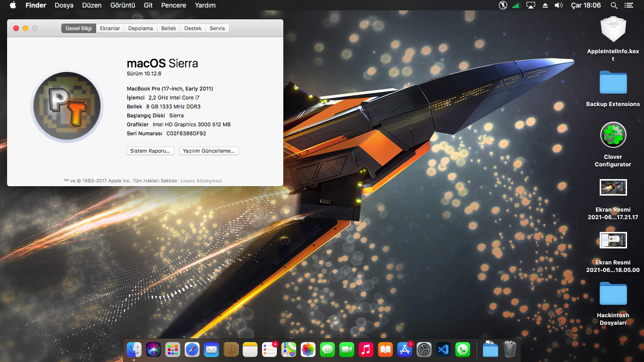Open the Dosya menu
This screenshot has height=362, width=644.
[64, 5]
